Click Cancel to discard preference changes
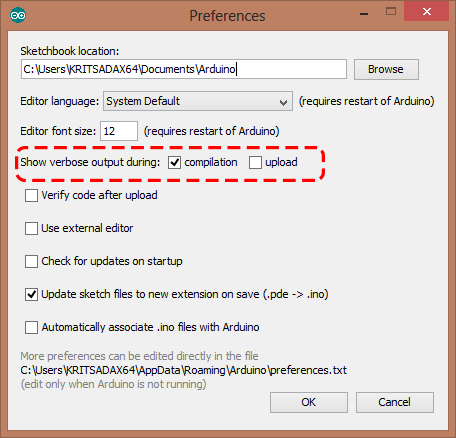This screenshot has width=456, height=438. click(x=395, y=402)
